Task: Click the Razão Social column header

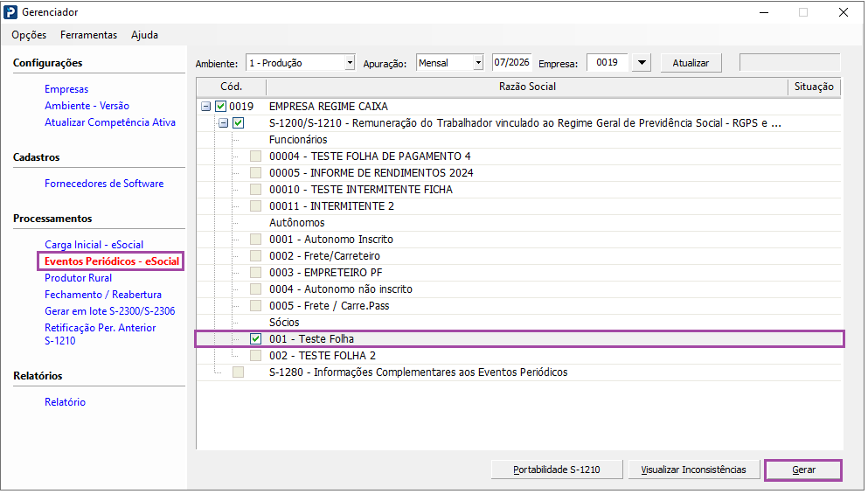Action: (x=527, y=87)
